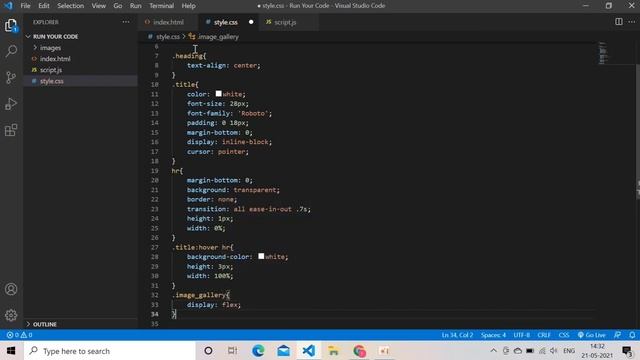This screenshot has width=640, height=360.
Task: Click the feedback icon in status bar
Action: (x=618, y=335)
